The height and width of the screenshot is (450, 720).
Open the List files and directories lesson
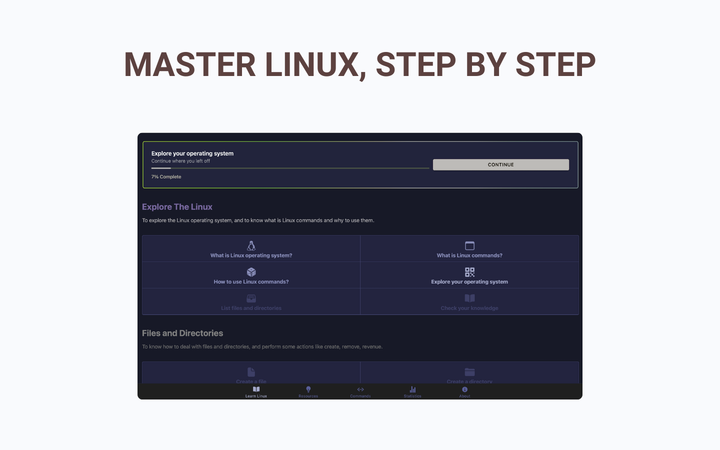point(251,303)
